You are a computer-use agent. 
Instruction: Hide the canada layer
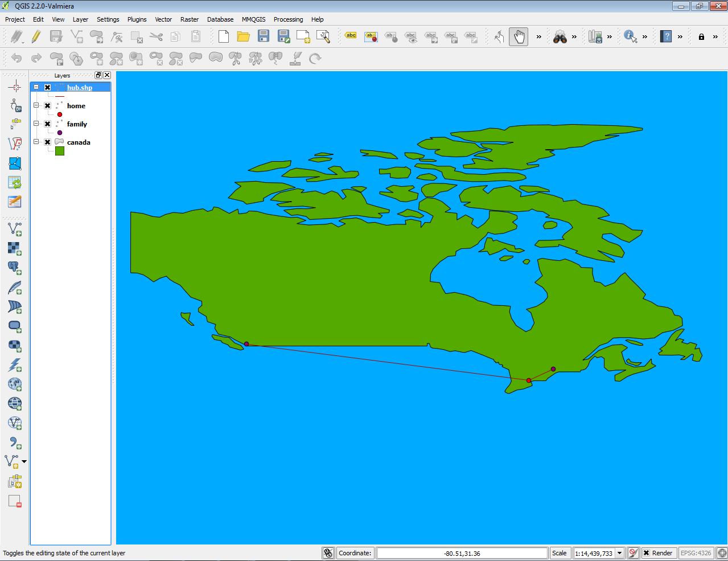click(47, 142)
